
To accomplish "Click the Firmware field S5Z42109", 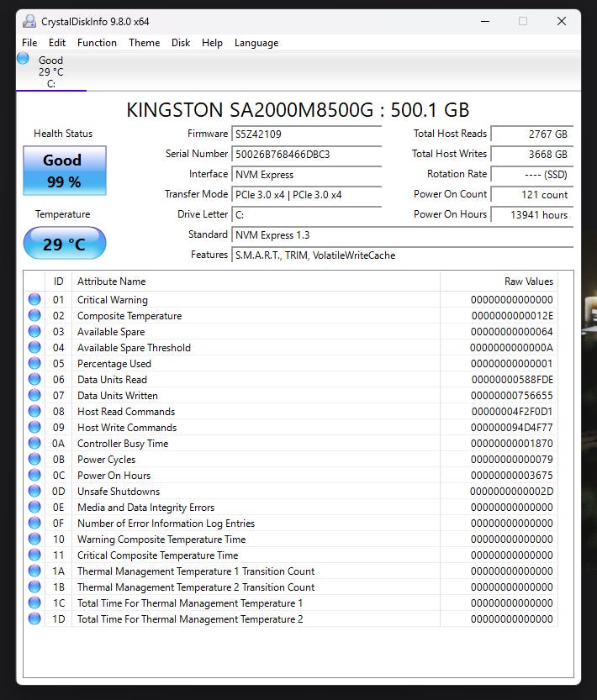I will pos(306,134).
